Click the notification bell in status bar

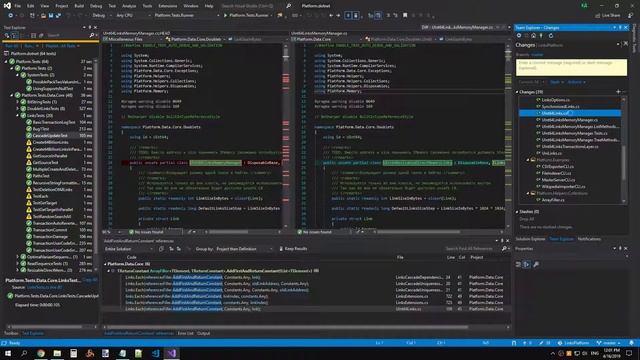click(631, 343)
